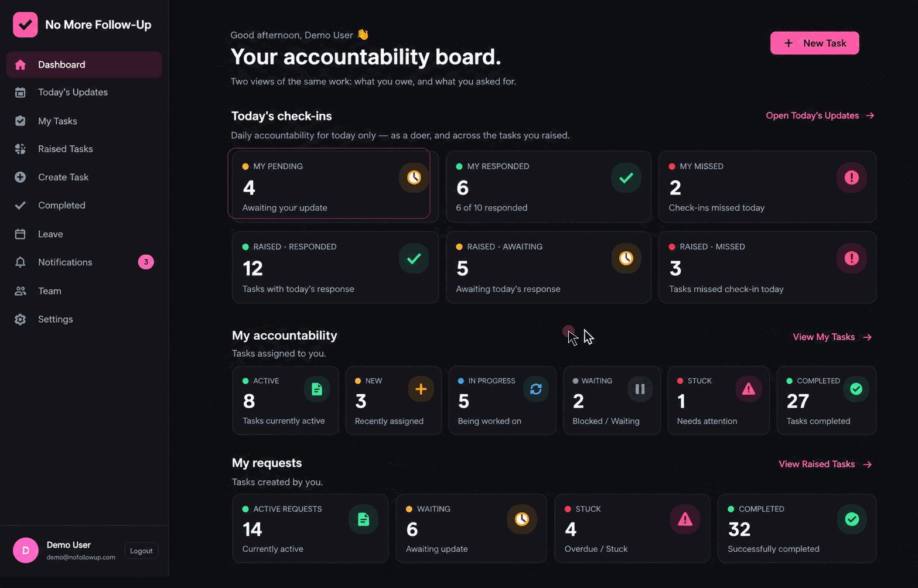Click 'Successfully completed' text
This screenshot has width=918, height=588.
pyautogui.click(x=773, y=549)
